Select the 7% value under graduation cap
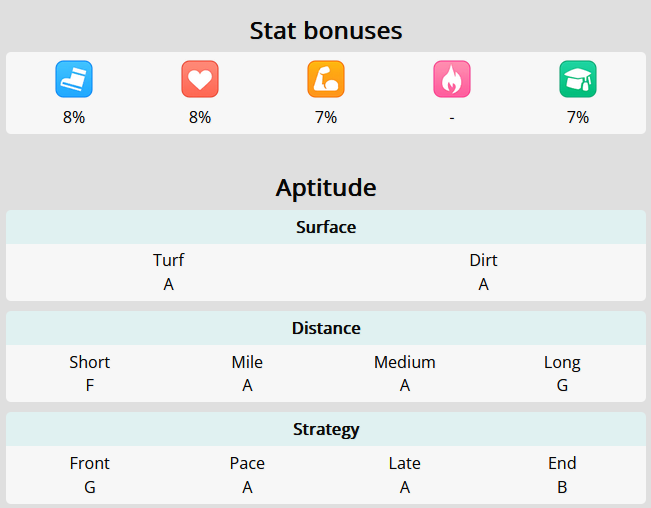 tap(578, 117)
